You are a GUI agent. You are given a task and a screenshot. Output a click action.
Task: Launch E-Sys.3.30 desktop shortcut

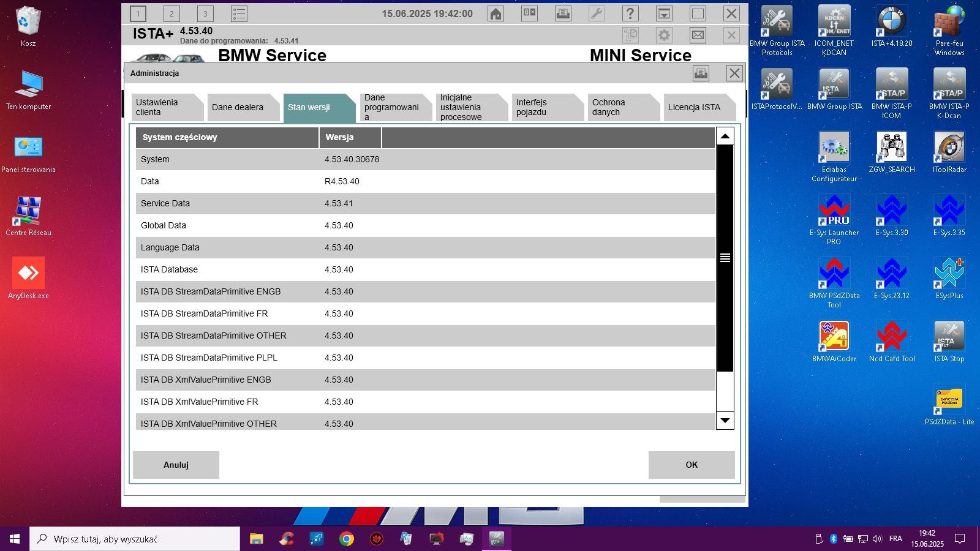click(891, 216)
